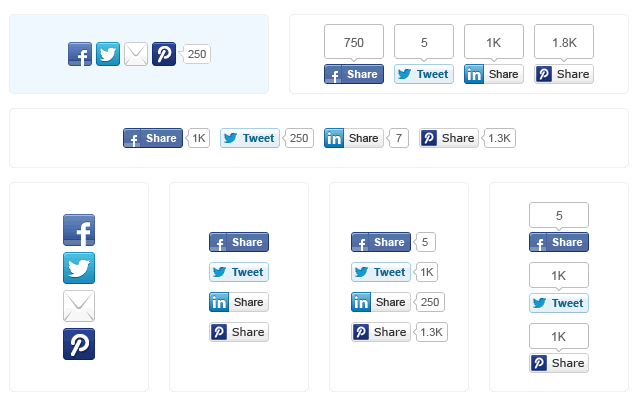Click the Tweet button under the 5 count box
This screenshot has height=404, width=640.
(x=424, y=74)
